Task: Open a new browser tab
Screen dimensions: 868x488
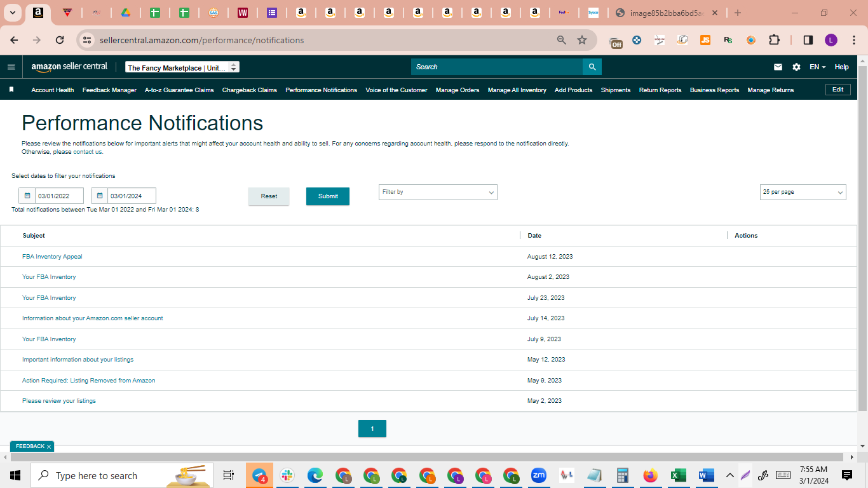Action: [x=737, y=13]
